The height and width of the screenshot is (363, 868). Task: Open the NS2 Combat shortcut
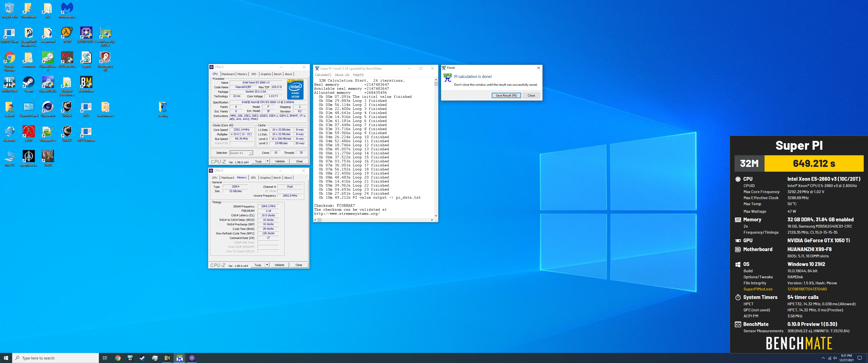click(x=86, y=134)
